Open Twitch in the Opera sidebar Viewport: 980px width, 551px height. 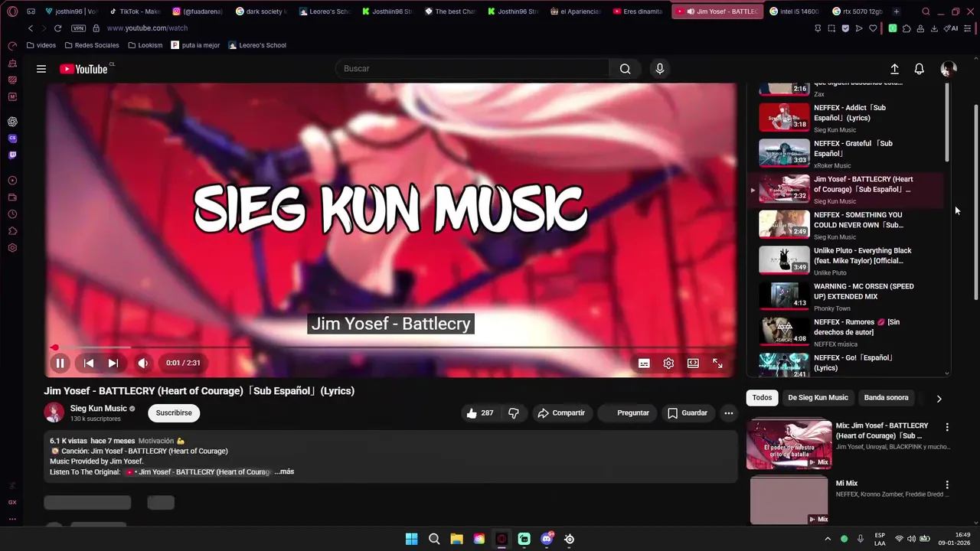click(12, 155)
